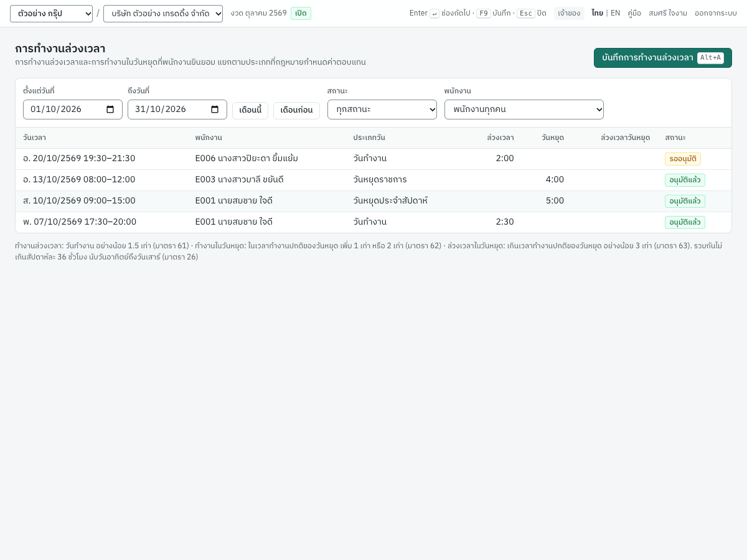Click the holiday hours value 5:00
The height and width of the screenshot is (560, 747).
(x=555, y=201)
